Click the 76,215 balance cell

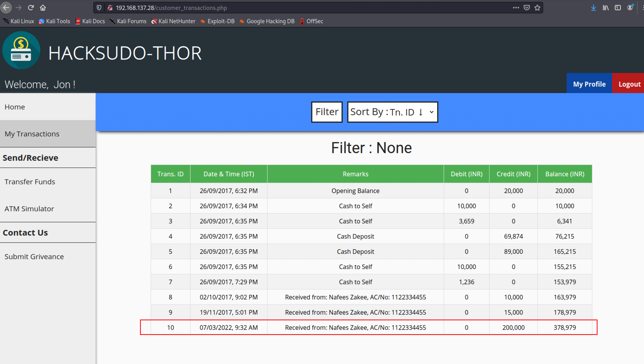565,236
